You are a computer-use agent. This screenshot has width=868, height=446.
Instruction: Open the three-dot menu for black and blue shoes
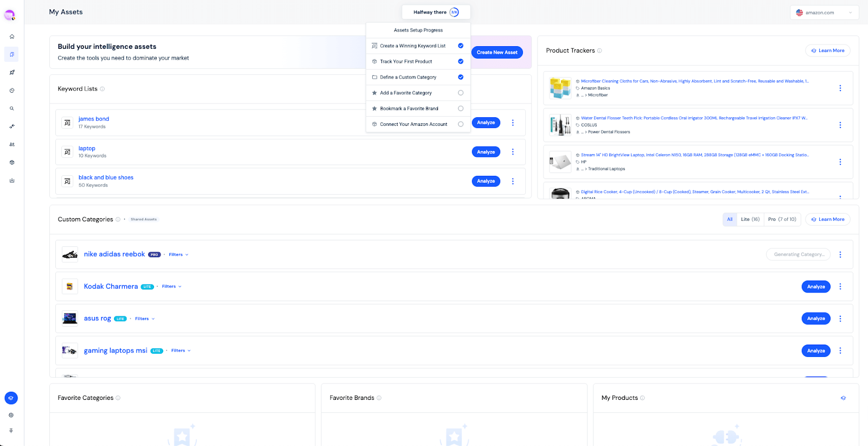(x=513, y=181)
